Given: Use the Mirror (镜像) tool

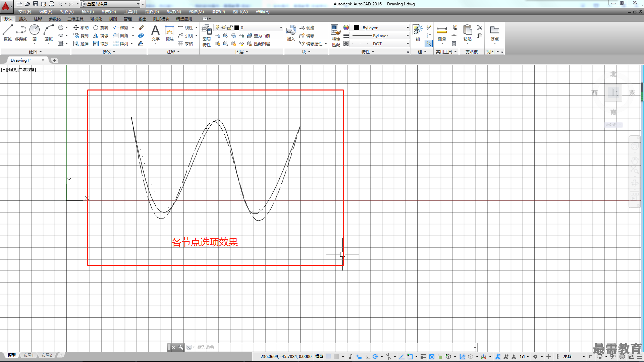Looking at the screenshot, I should click(x=101, y=36).
